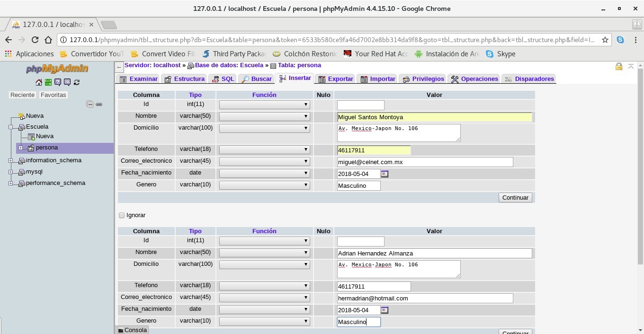Open calendar picker for first Fecha_nacimiento

click(385, 174)
